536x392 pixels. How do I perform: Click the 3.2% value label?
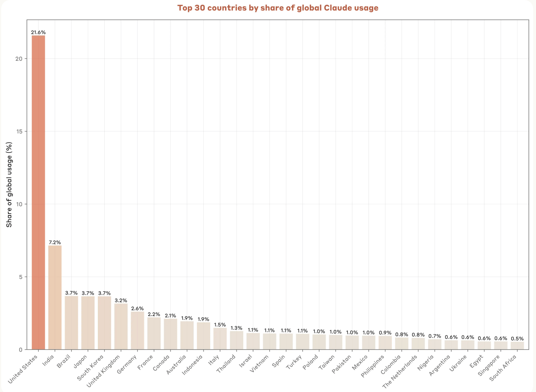(121, 300)
